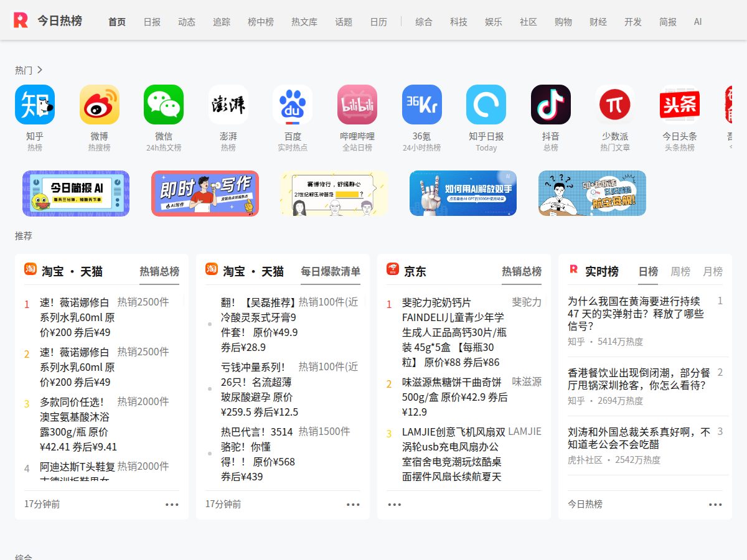Go to 首页 tab
Viewport: 747px width, 560px height.
pos(117,22)
